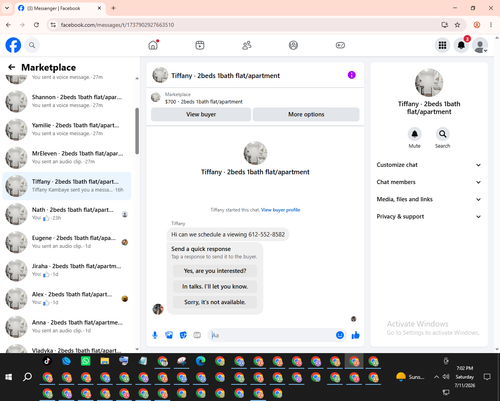Click the View buyer button
The image size is (500, 401).
click(x=201, y=114)
